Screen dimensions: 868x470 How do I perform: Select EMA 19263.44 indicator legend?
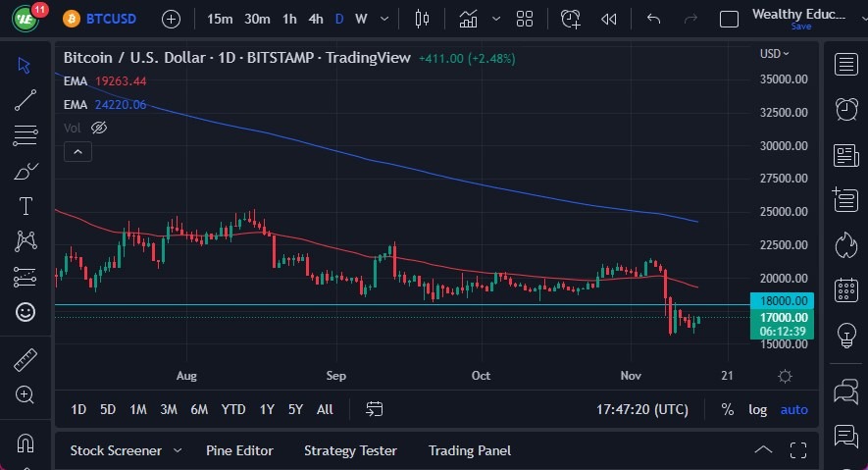point(105,81)
